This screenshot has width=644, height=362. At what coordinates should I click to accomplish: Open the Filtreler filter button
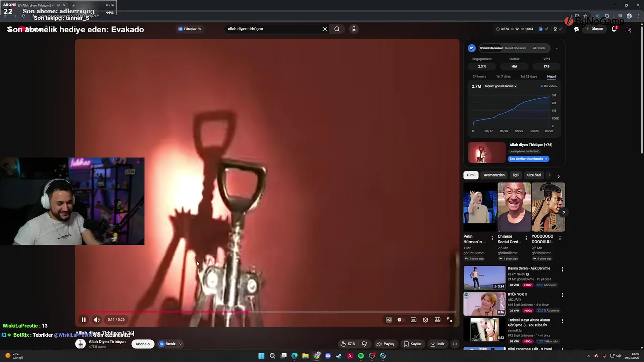pyautogui.click(x=190, y=29)
